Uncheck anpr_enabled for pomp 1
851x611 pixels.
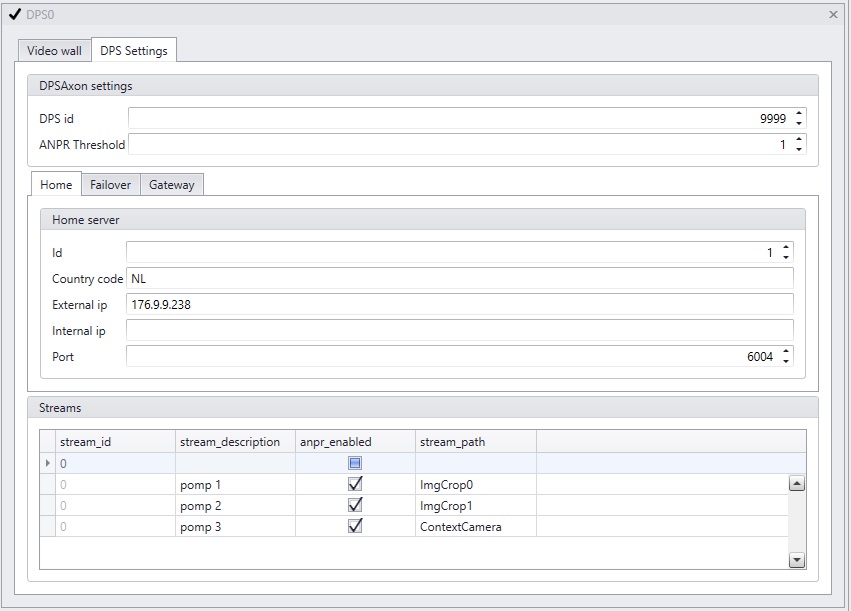(355, 483)
